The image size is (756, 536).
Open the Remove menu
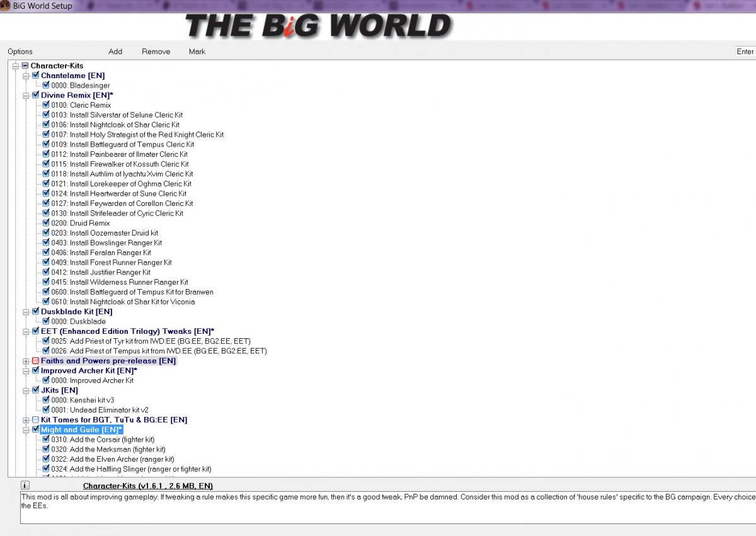tap(156, 52)
